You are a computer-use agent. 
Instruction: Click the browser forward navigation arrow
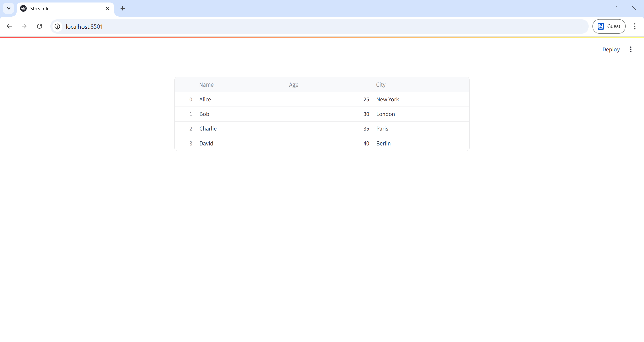[24, 26]
